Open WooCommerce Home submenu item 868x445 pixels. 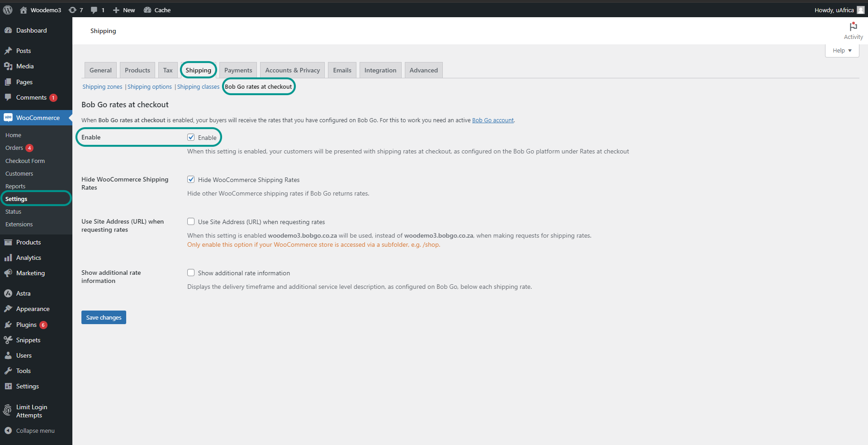point(14,135)
